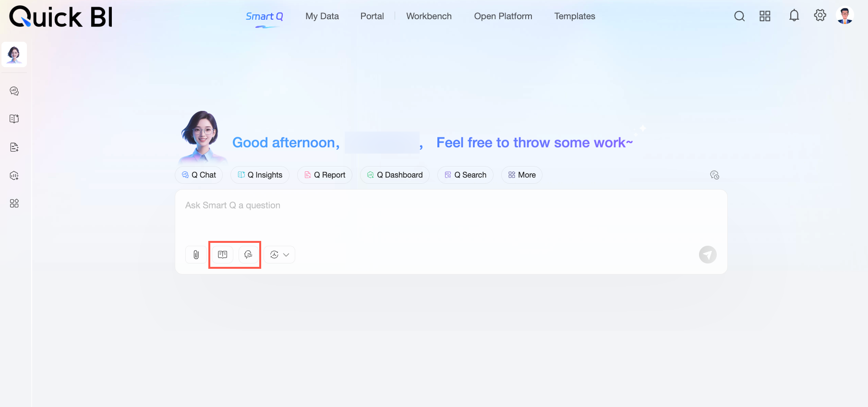
Task: Click the search magnifier icon in header
Action: click(739, 16)
